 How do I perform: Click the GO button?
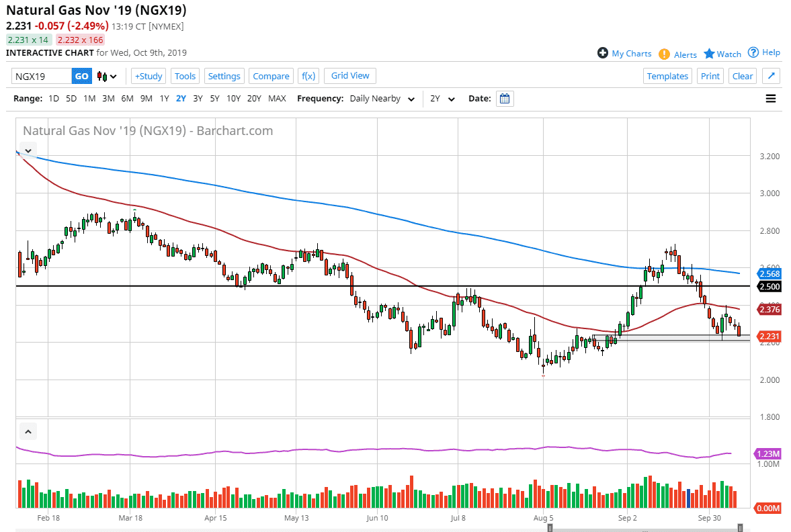pos(82,76)
